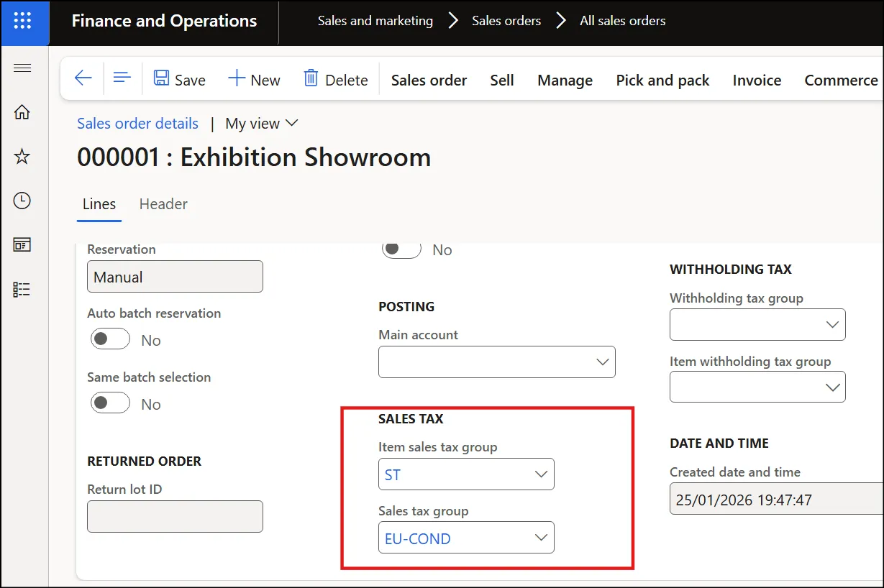Toggle the switch above the Posting section
The image size is (884, 588).
[x=401, y=249]
